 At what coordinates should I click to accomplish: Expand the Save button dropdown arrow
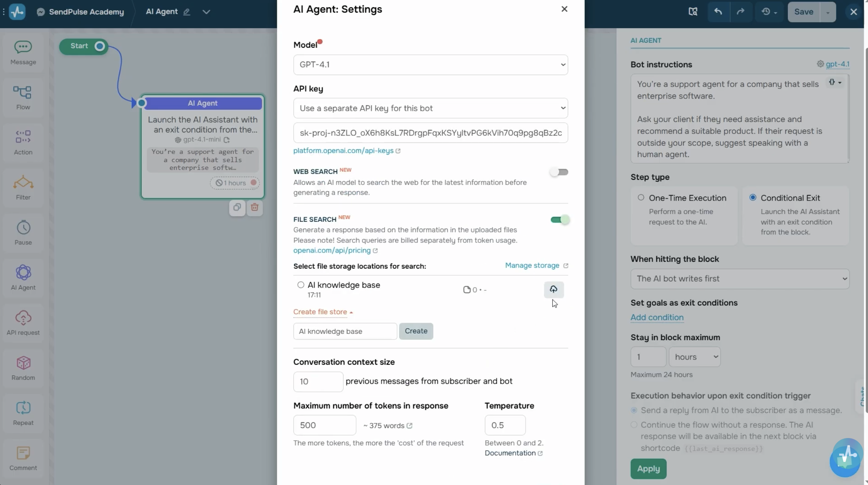pos(828,12)
